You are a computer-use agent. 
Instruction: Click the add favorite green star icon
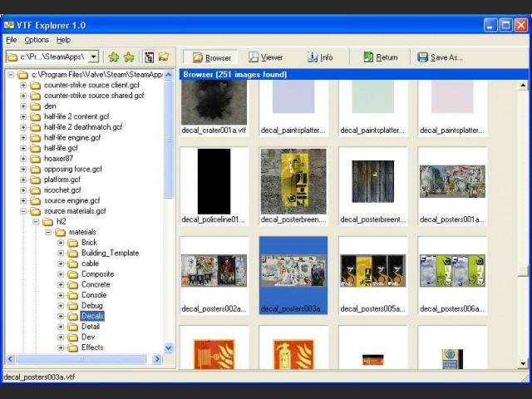point(114,57)
